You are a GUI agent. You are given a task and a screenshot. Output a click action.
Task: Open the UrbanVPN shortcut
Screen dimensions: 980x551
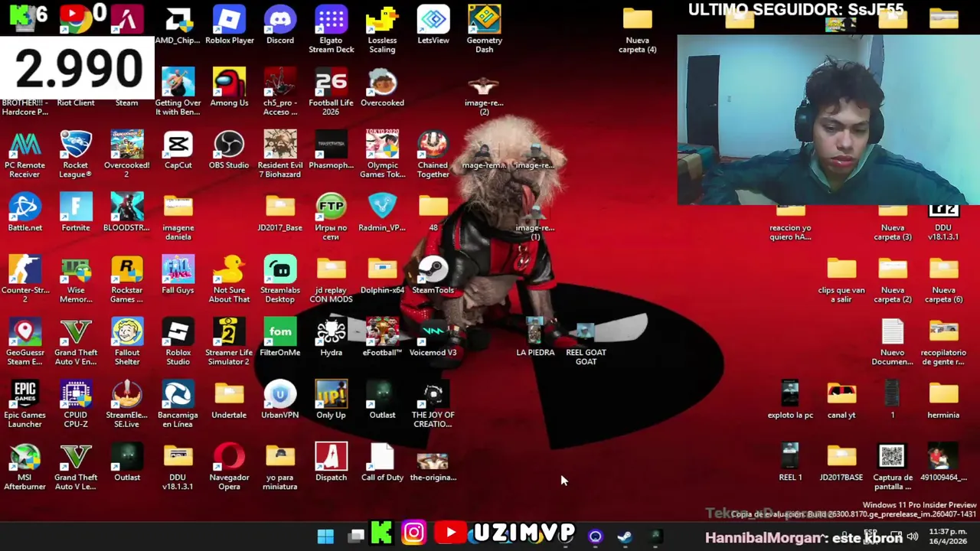tap(280, 401)
